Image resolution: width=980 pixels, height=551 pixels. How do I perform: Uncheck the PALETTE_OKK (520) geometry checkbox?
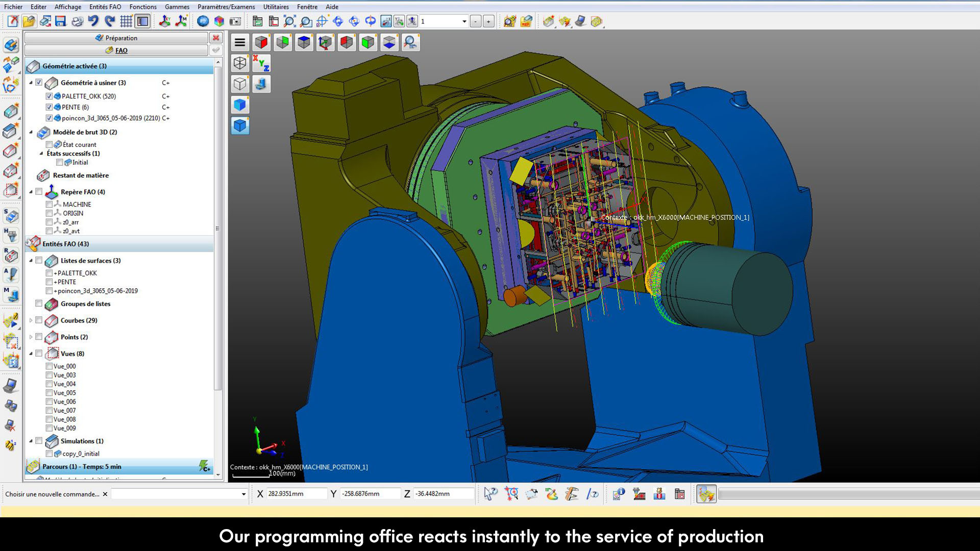pyautogui.click(x=49, y=96)
